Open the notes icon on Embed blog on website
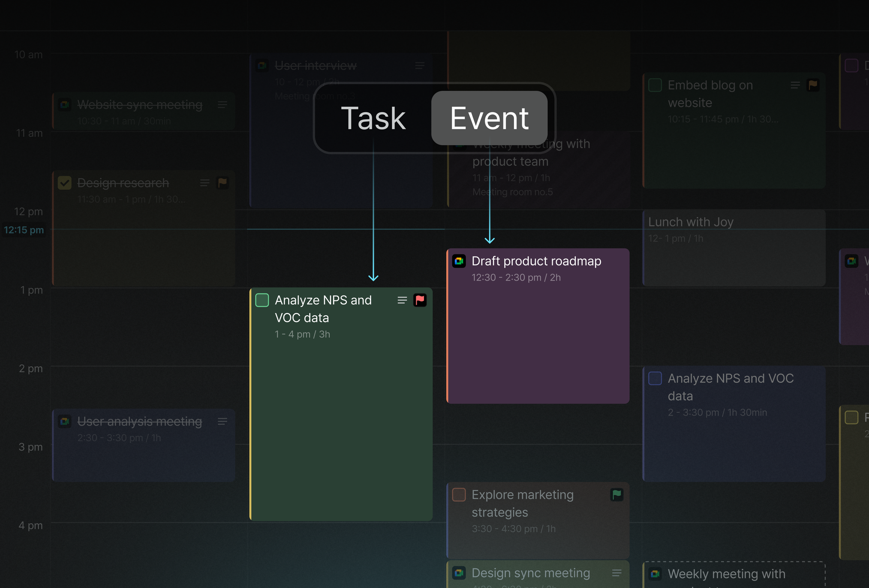 tap(795, 85)
